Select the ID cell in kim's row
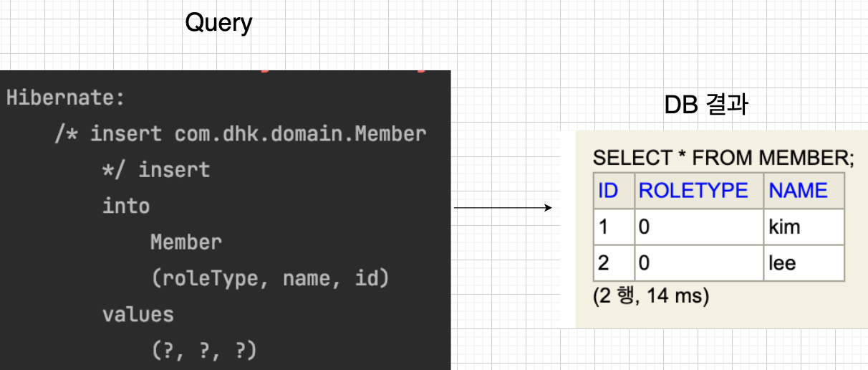Image resolution: width=868 pixels, height=370 pixels. [614, 227]
